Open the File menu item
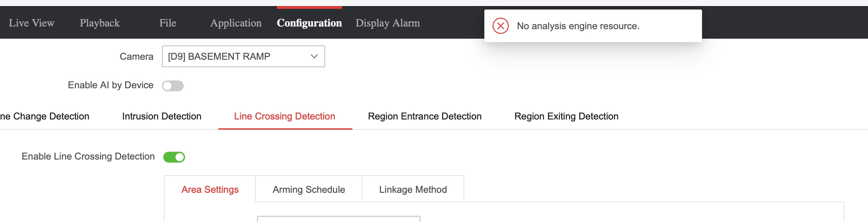 click(x=168, y=23)
